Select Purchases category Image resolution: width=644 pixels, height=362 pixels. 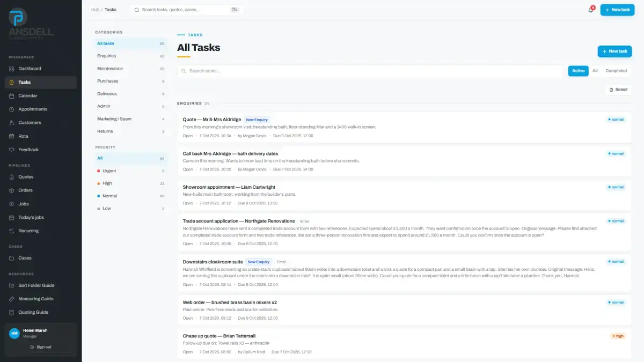tap(131, 81)
